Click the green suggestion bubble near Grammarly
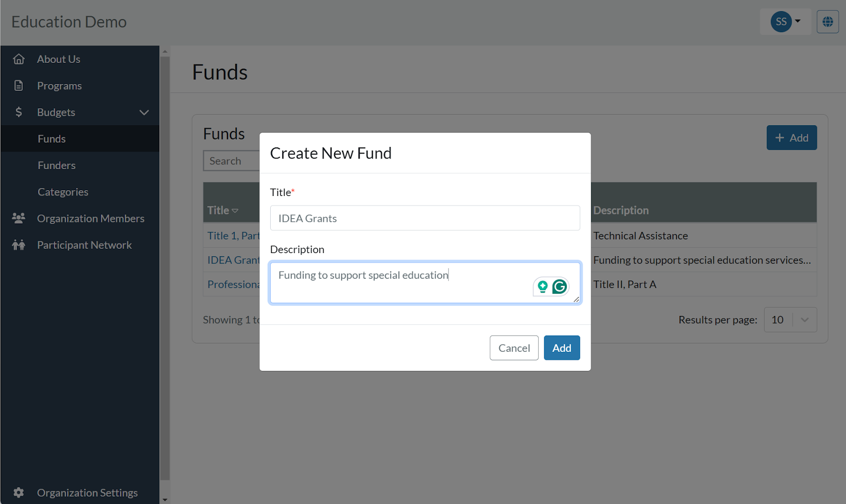846x504 pixels. pos(542,286)
